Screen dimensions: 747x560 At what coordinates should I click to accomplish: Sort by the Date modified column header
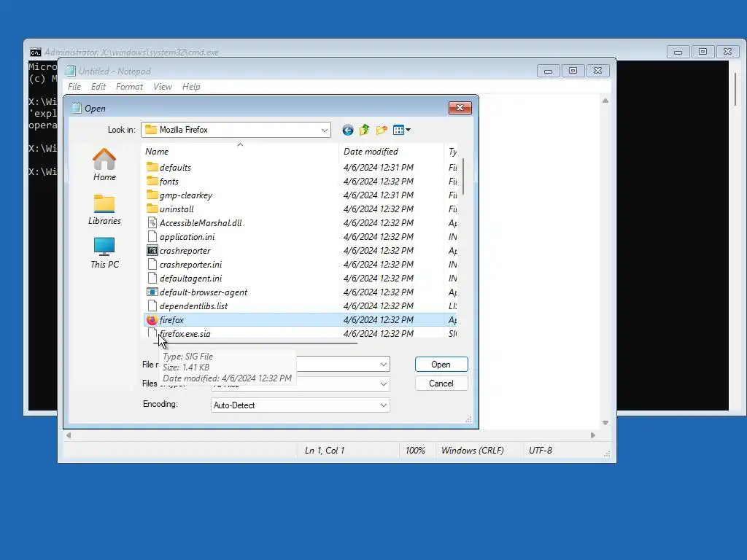pyautogui.click(x=391, y=152)
